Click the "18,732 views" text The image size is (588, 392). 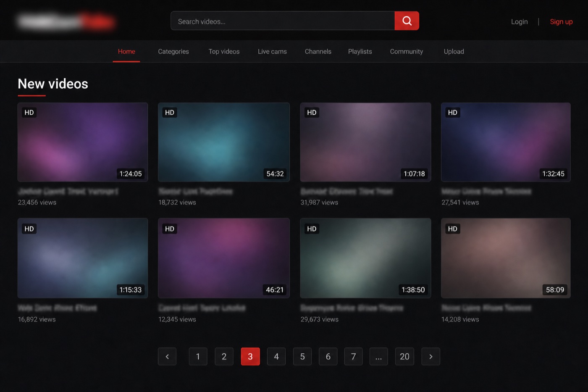(x=177, y=203)
